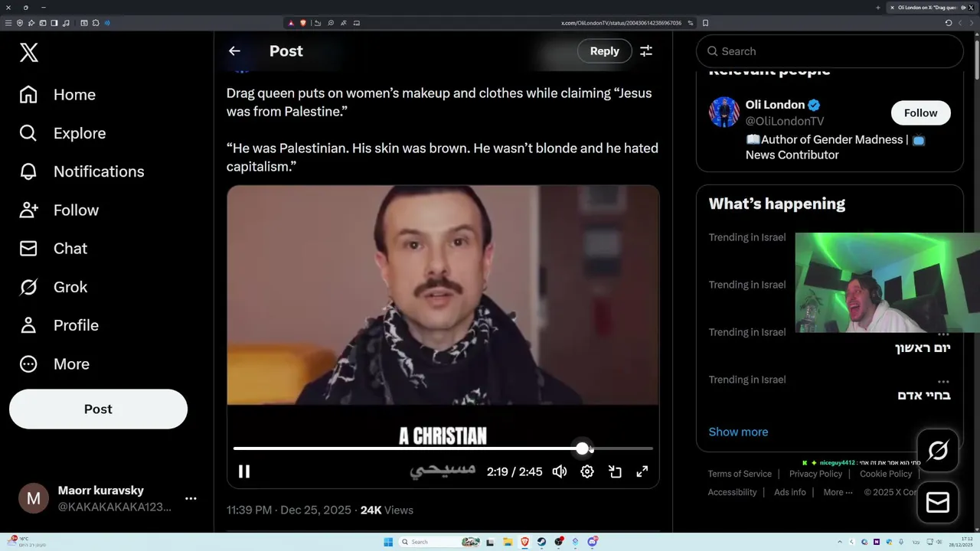Click Oli London's avatar
Image resolution: width=980 pixels, height=551 pixels.
click(724, 112)
